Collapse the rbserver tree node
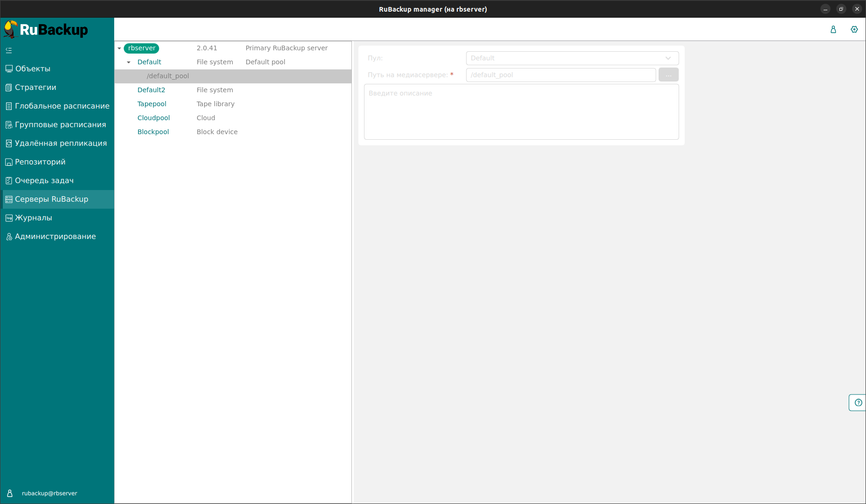 (119, 48)
